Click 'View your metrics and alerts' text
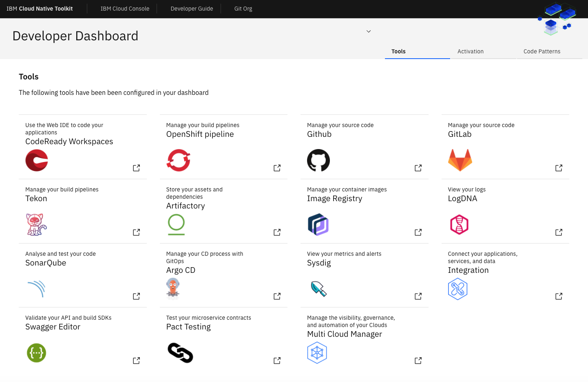Image resolution: width=588 pixels, height=382 pixels. pyautogui.click(x=344, y=254)
